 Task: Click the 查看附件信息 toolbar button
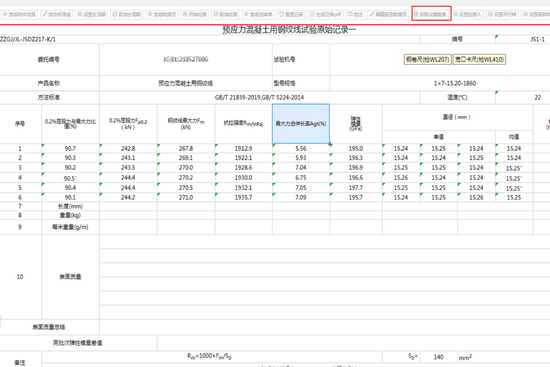[x=19, y=14]
